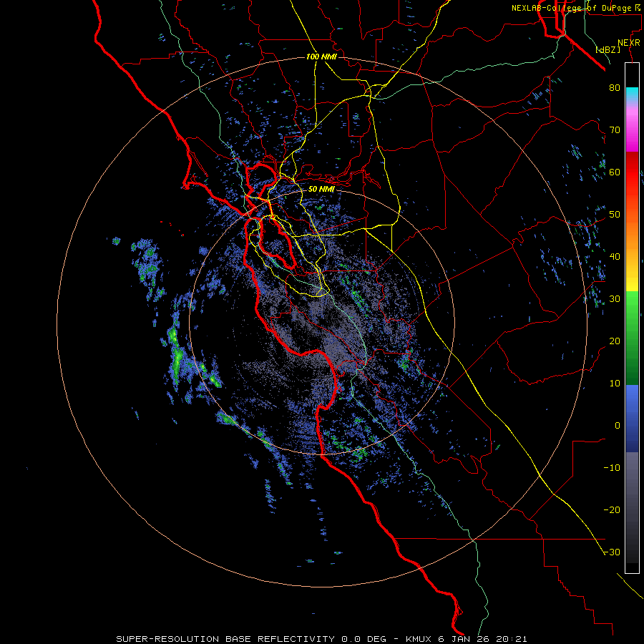Select the -20 tick label on the dBZ scale
Image resolution: width=644 pixels, height=644 pixels.
612,510
